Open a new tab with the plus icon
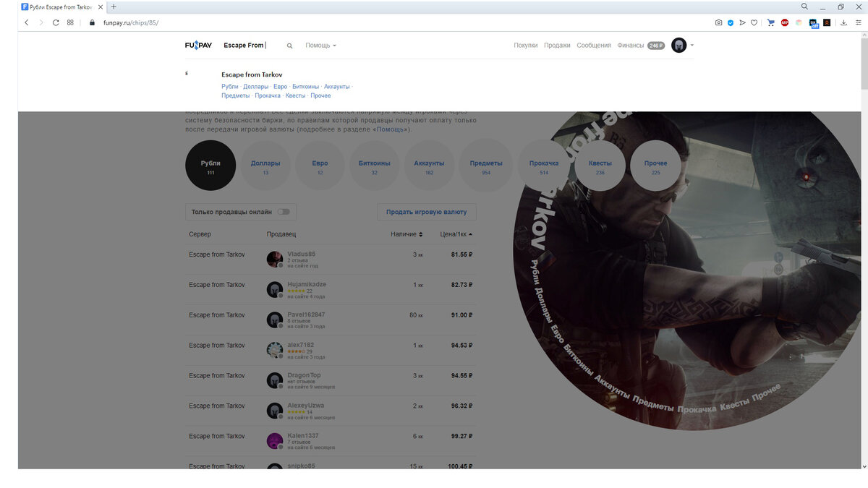 coord(114,7)
